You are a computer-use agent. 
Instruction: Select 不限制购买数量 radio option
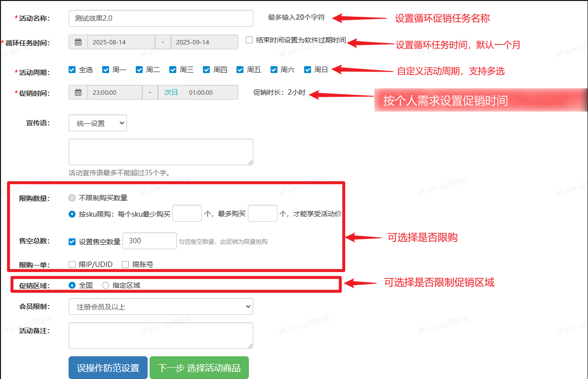coord(72,198)
